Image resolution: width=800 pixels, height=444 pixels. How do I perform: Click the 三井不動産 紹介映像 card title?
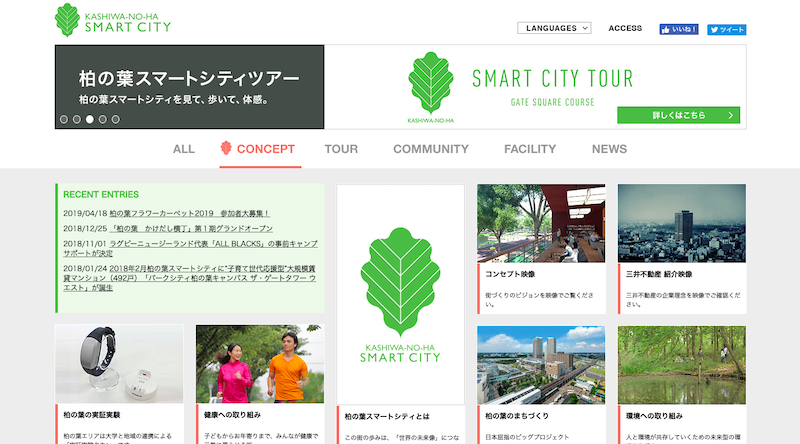pyautogui.click(x=659, y=274)
